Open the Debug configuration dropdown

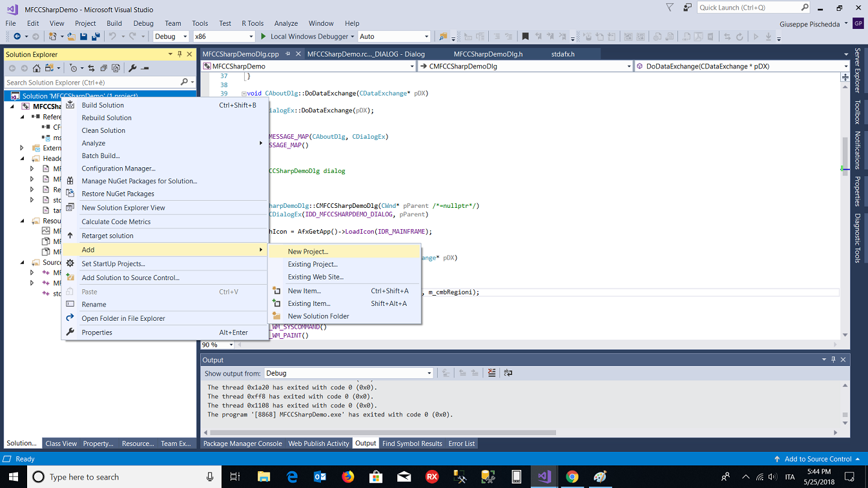click(185, 37)
